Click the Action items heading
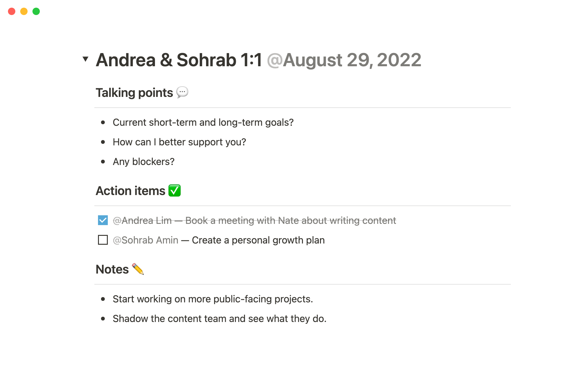This screenshot has width=588, height=368. 130,191
